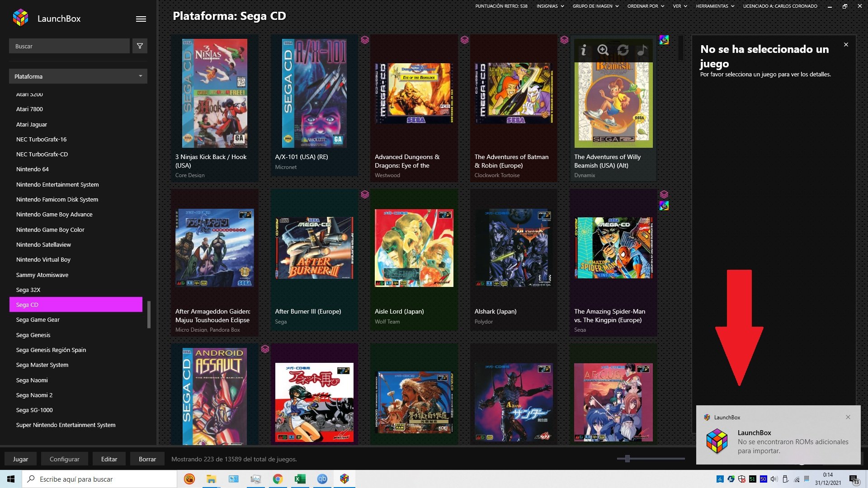This screenshot has width=868, height=488.
Task: Select Atari 7800 platform
Action: point(76,109)
